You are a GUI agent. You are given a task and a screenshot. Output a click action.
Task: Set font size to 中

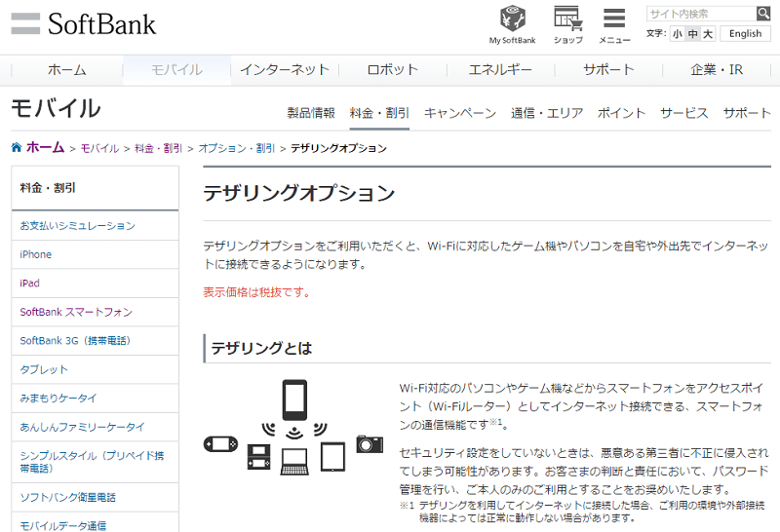[x=692, y=34]
